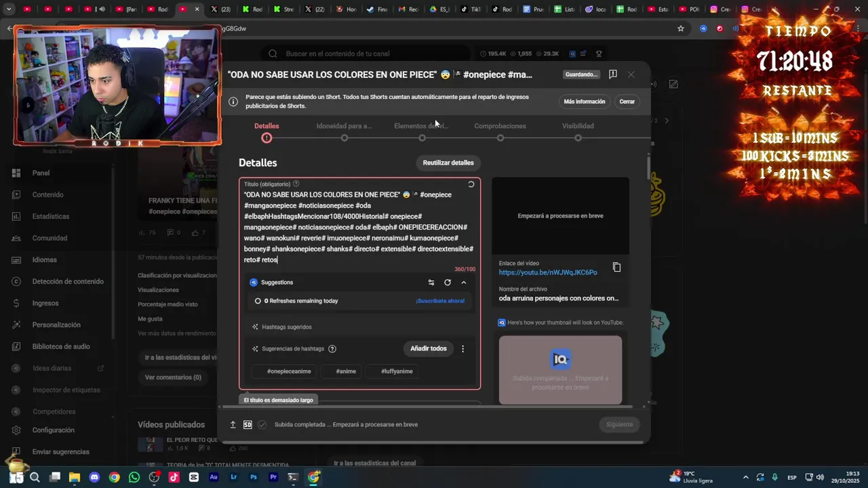Open Personalización in the sidebar
868x488 pixels.
point(56,325)
